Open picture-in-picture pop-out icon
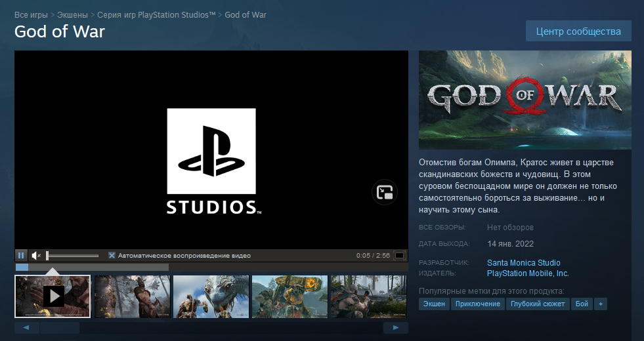Image resolution: width=644 pixels, height=341 pixels. click(x=385, y=192)
